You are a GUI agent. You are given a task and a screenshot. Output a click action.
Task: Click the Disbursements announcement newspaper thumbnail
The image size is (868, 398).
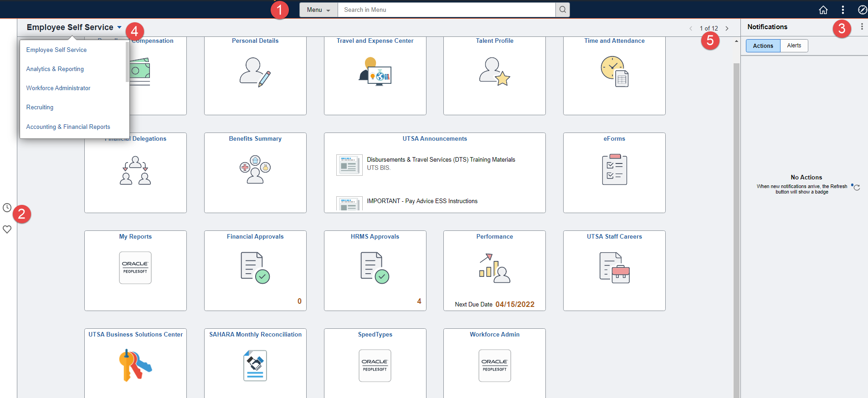pyautogui.click(x=349, y=165)
